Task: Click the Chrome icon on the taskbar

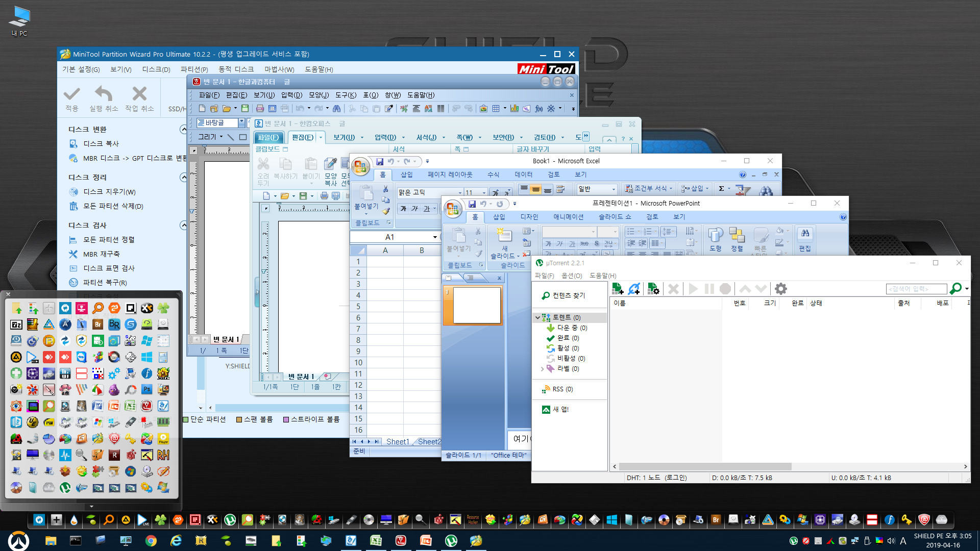Action: pos(151,541)
